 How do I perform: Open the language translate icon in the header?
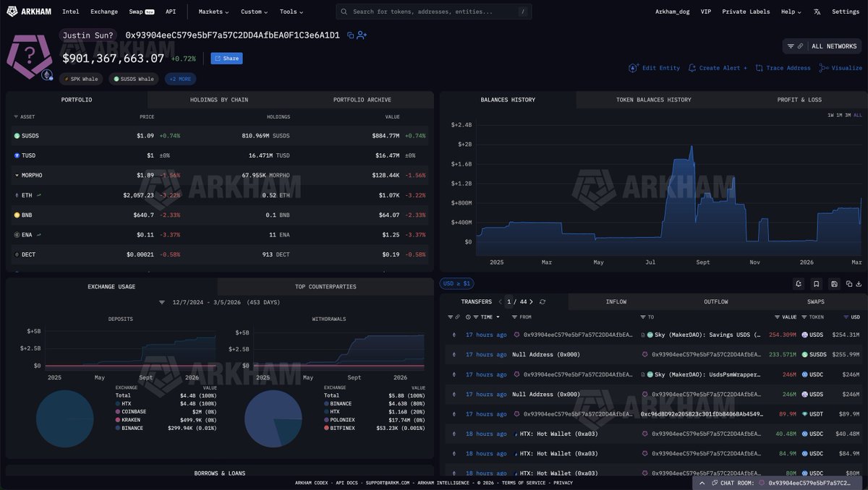pos(817,12)
